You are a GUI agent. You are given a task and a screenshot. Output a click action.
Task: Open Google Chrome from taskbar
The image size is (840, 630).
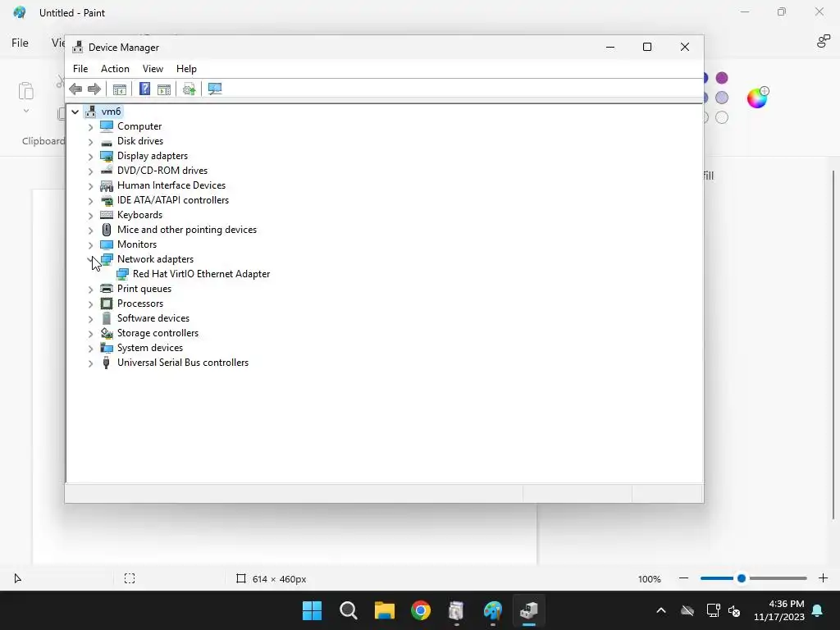point(421,610)
